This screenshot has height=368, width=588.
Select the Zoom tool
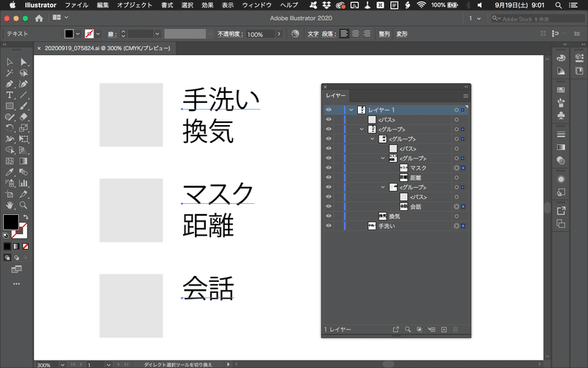[24, 205]
